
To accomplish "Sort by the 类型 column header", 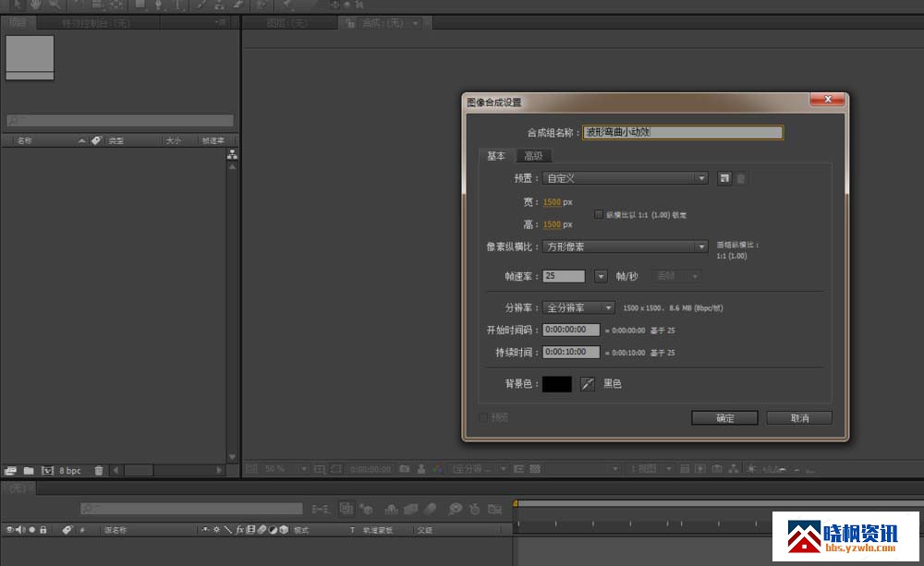I will pyautogui.click(x=115, y=140).
